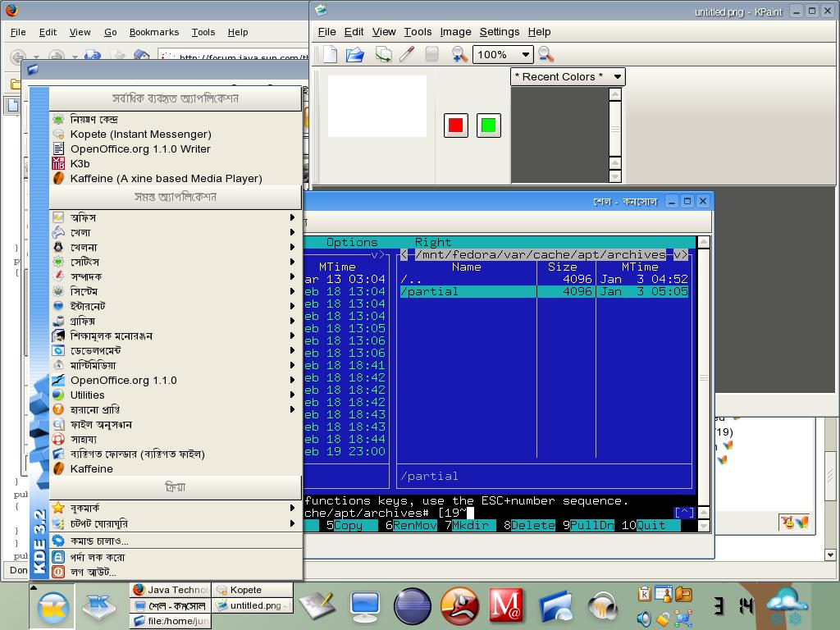Screen dimensions: 840x630
Task: Click the panel monitor/terminal icon
Action: (x=365, y=607)
